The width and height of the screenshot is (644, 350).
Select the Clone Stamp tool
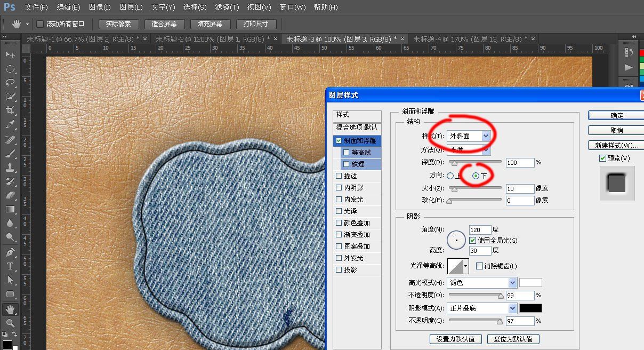pyautogui.click(x=10, y=168)
